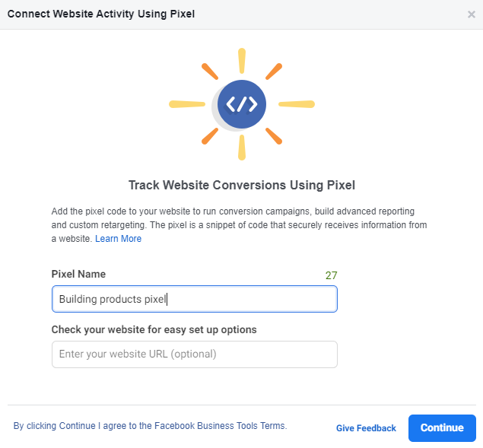Click the green character counter showing 27
This screenshot has width=483, height=448.
point(331,275)
